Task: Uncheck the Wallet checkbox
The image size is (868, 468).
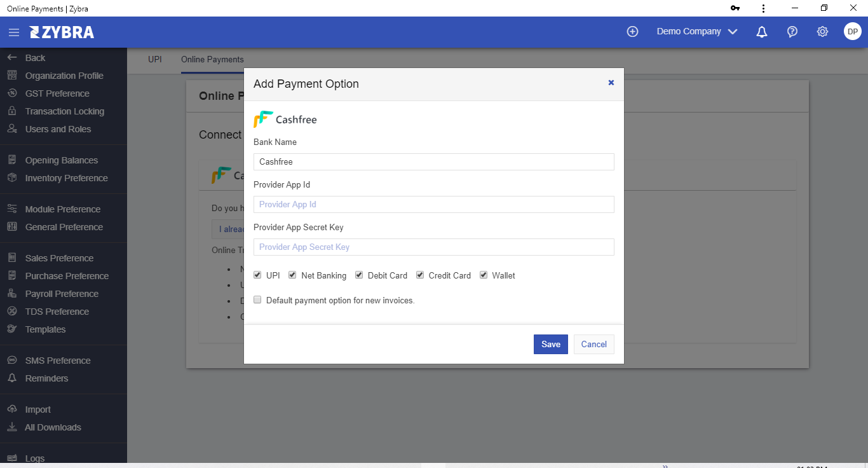Action: click(x=484, y=275)
